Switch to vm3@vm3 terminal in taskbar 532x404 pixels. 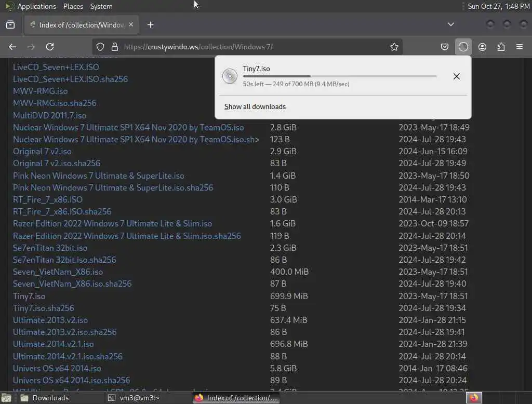[139, 398]
